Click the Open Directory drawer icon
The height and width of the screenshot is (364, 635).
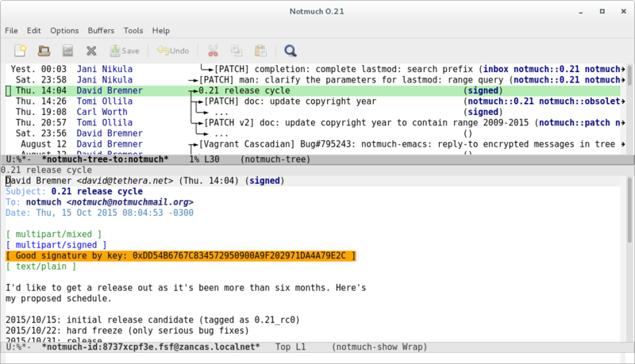pos(67,51)
